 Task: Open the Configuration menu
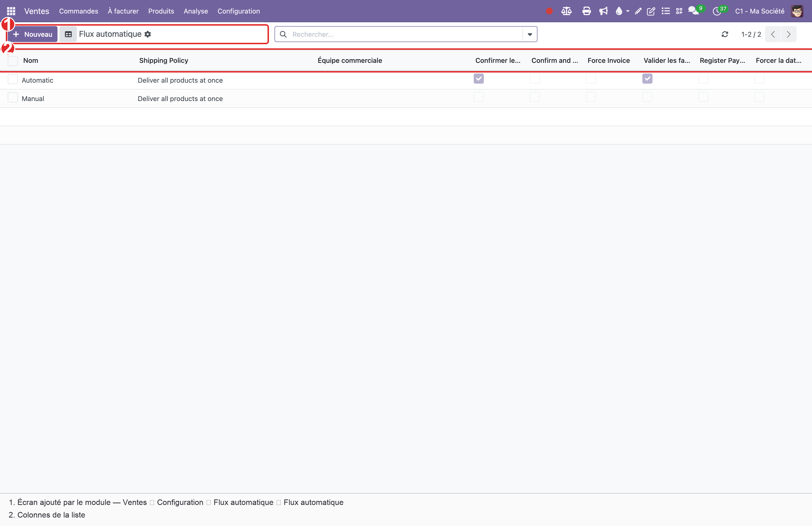239,11
